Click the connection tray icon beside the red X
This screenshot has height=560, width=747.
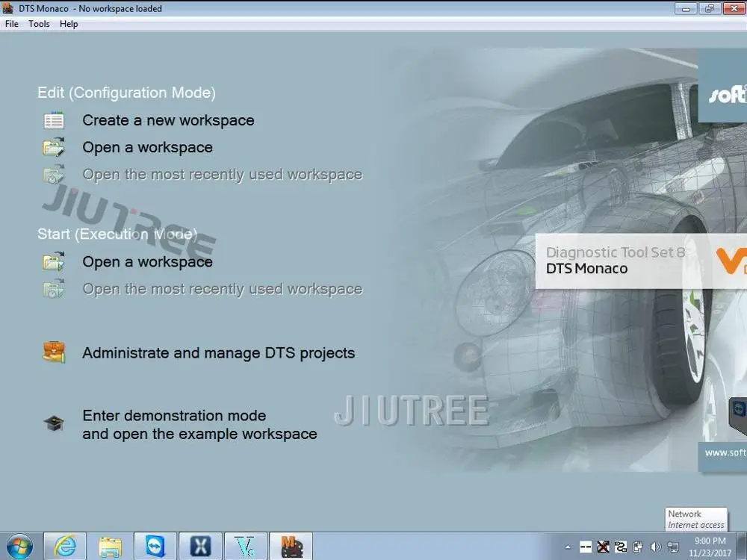pos(621,547)
